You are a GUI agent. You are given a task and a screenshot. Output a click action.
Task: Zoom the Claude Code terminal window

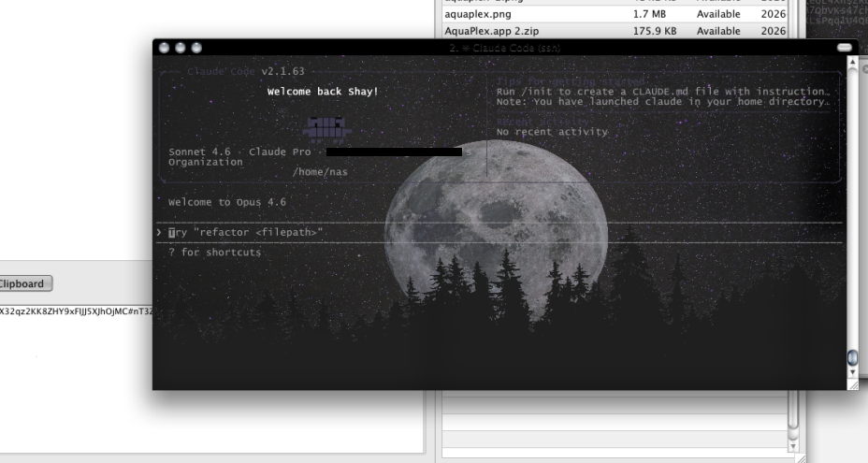(x=196, y=48)
